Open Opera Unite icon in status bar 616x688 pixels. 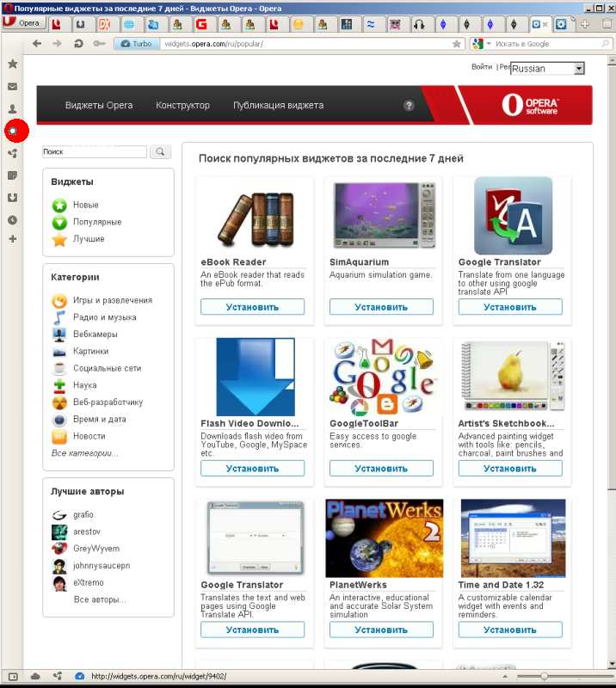click(x=58, y=676)
